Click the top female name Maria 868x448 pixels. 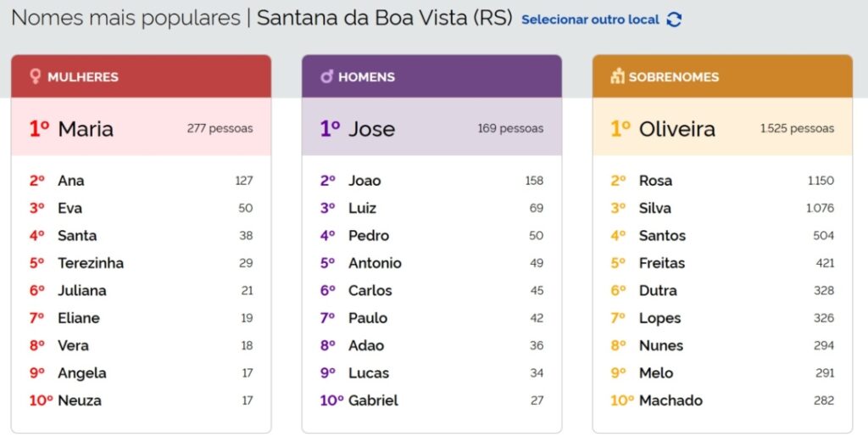point(85,129)
